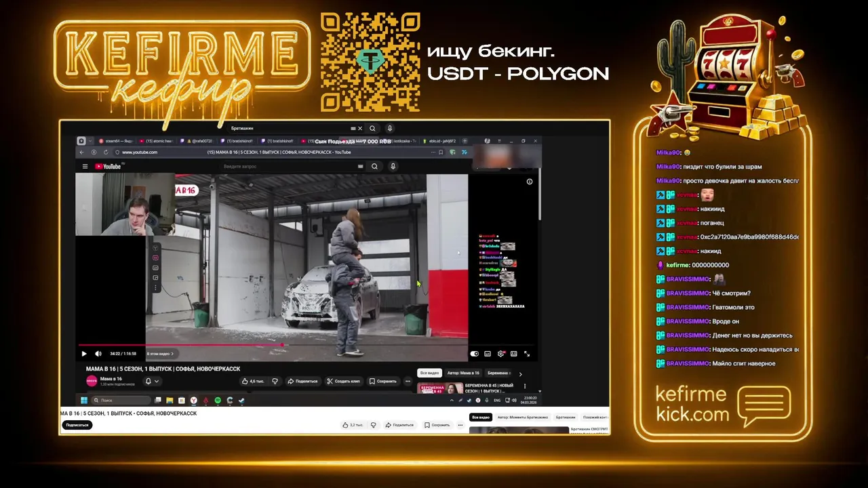Open the 'В этом видео' chapters chip

click(x=160, y=354)
